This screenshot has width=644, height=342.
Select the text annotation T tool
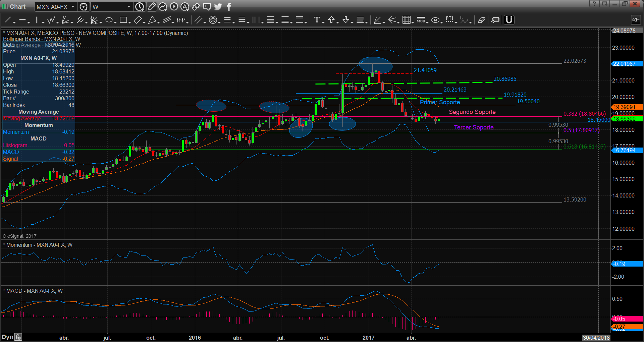(x=317, y=20)
